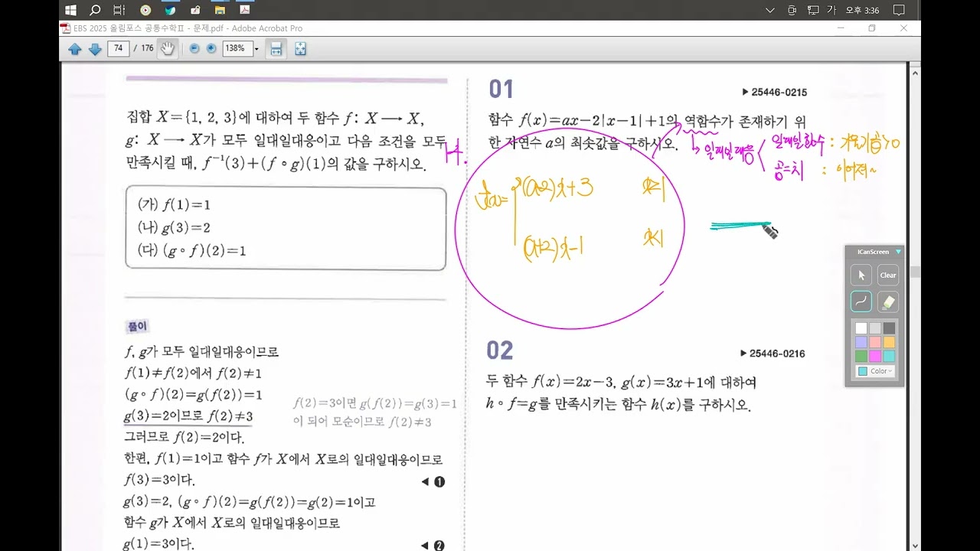This screenshot has width=980, height=551.
Task: Go to previous page with up arrow
Action: point(74,49)
